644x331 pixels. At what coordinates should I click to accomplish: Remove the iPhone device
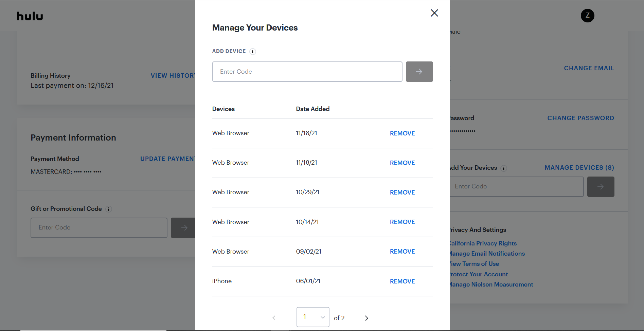tap(402, 281)
